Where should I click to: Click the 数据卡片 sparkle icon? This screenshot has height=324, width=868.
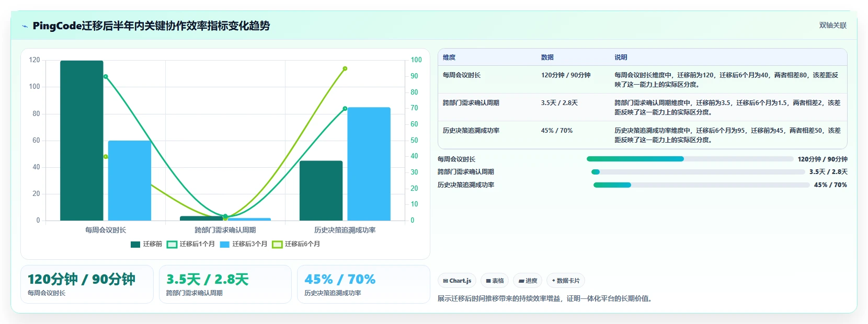(554, 281)
